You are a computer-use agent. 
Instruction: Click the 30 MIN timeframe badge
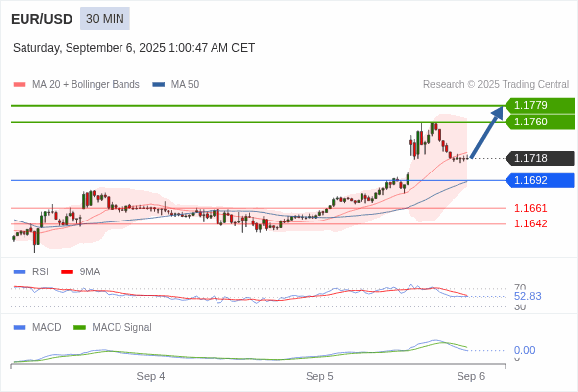click(105, 19)
